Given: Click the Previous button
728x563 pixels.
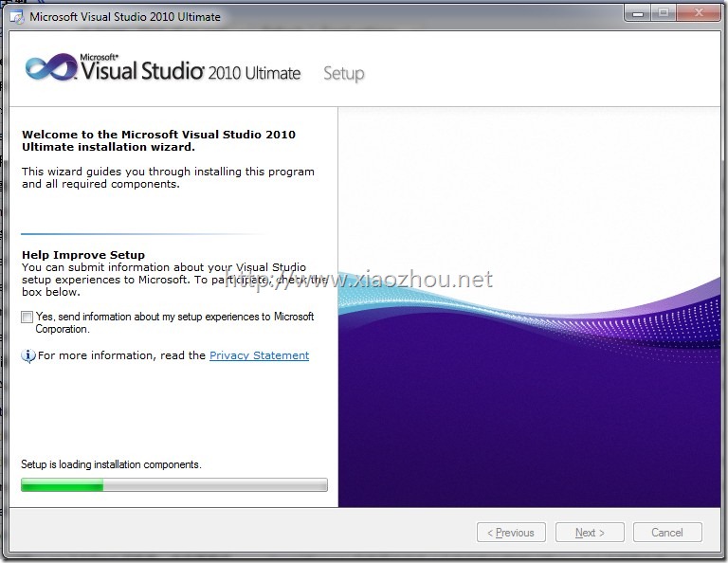Looking at the screenshot, I should [x=511, y=533].
